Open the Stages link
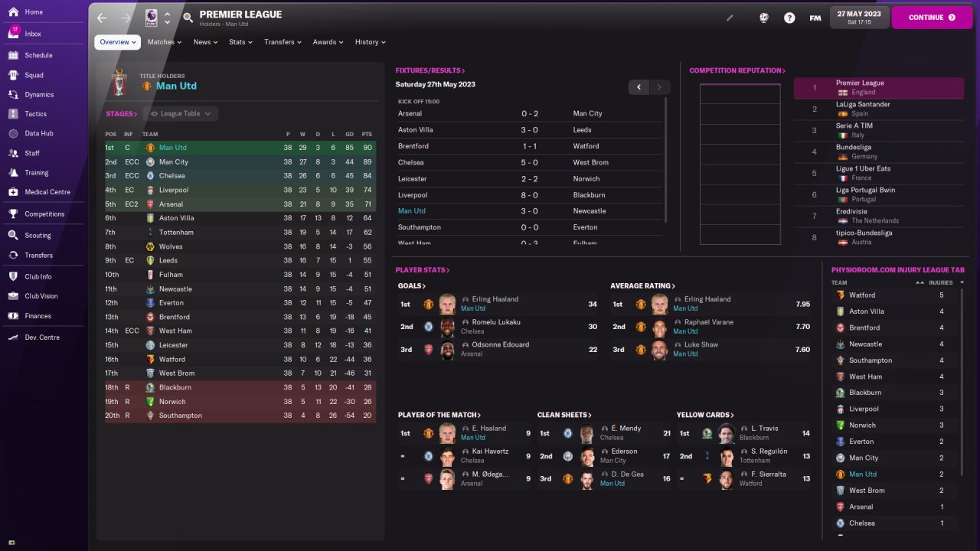Screen dimensions: 980x551 tap(122, 114)
